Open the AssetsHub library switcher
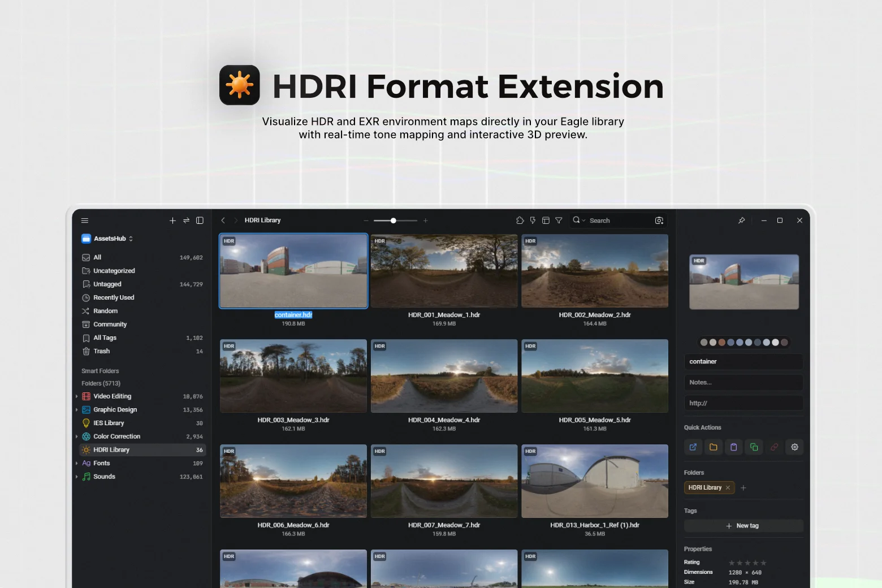 110,239
